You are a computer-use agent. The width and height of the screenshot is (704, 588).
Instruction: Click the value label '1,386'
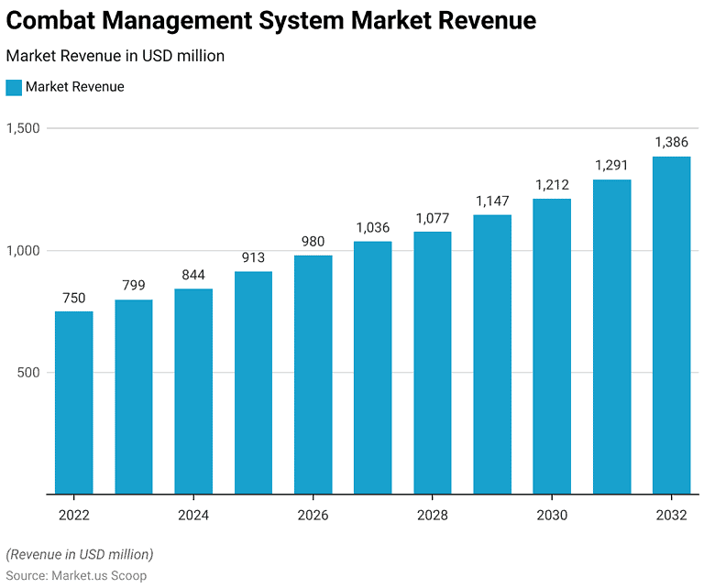coord(671,142)
